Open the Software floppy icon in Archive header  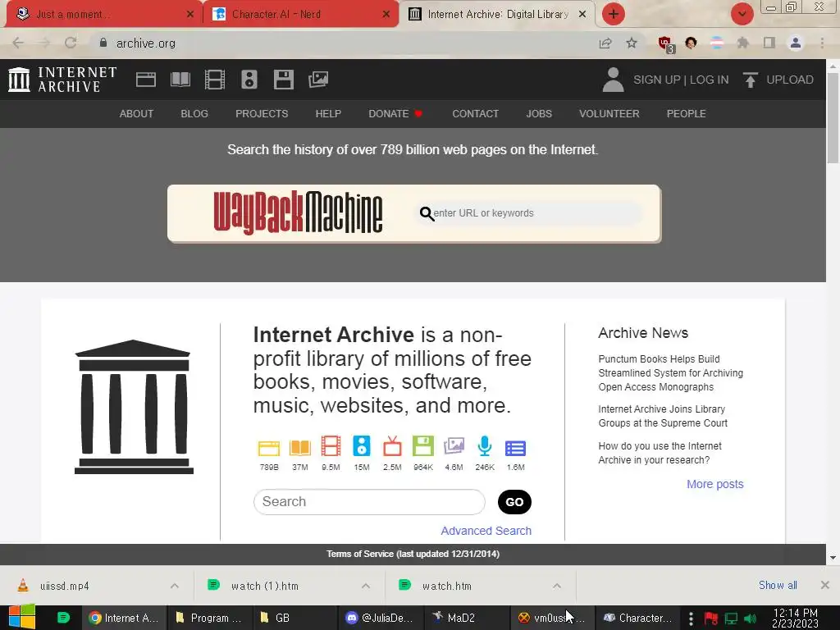click(x=283, y=80)
